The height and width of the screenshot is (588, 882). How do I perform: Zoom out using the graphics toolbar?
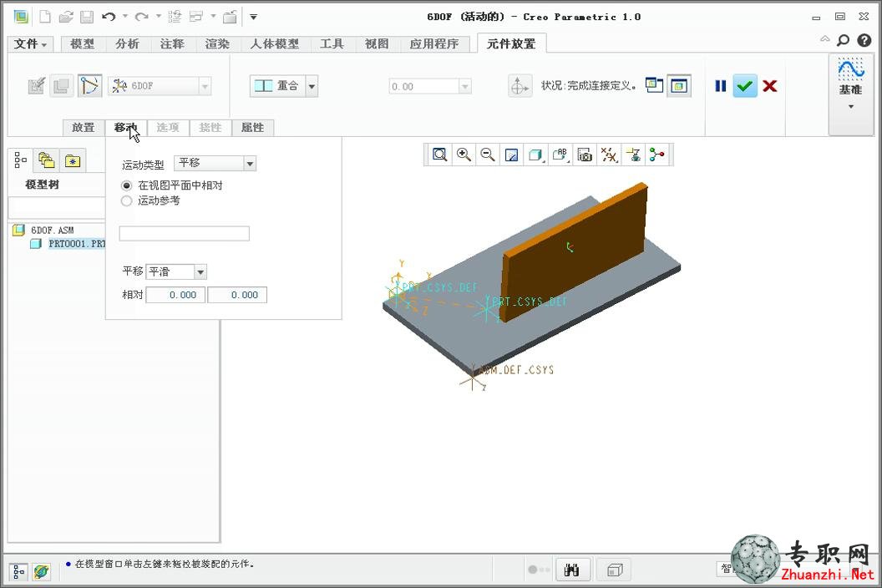click(x=488, y=155)
